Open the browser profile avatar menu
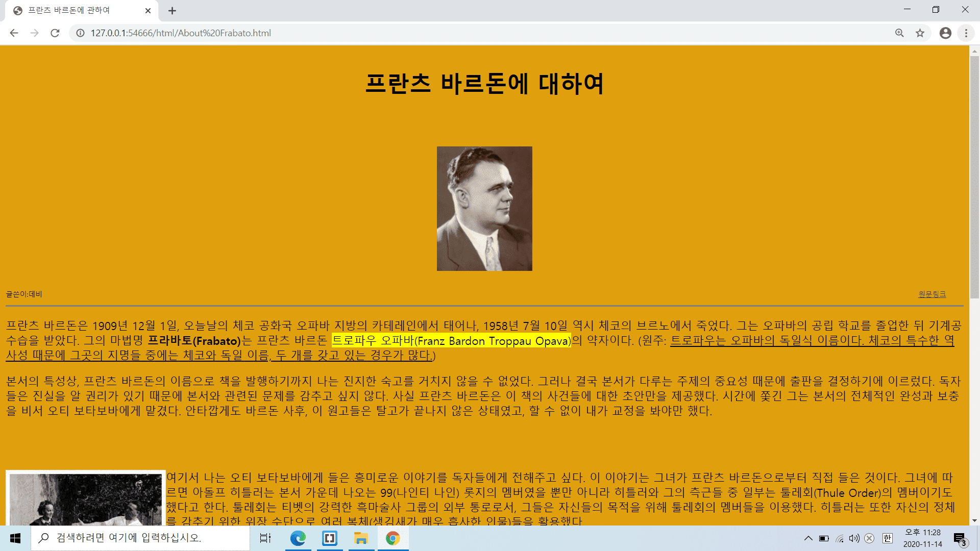The image size is (980, 551). [945, 33]
